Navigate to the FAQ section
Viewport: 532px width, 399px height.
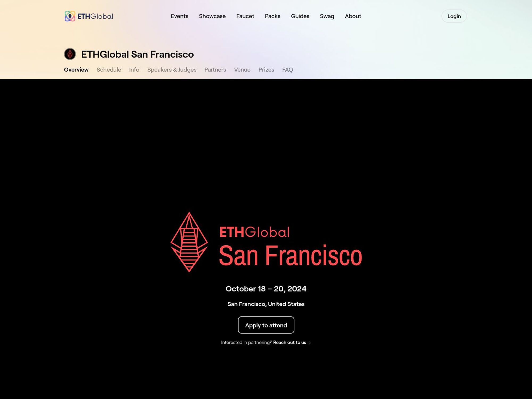point(287,70)
